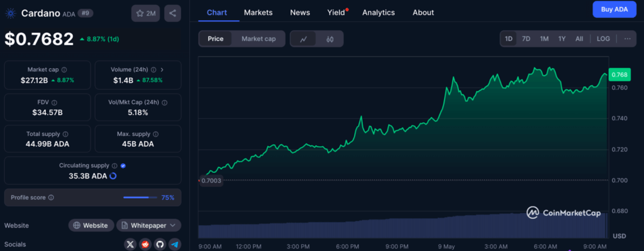Image resolution: width=644 pixels, height=251 pixels.
Task: Open the Reddit social icon
Action: [145, 245]
